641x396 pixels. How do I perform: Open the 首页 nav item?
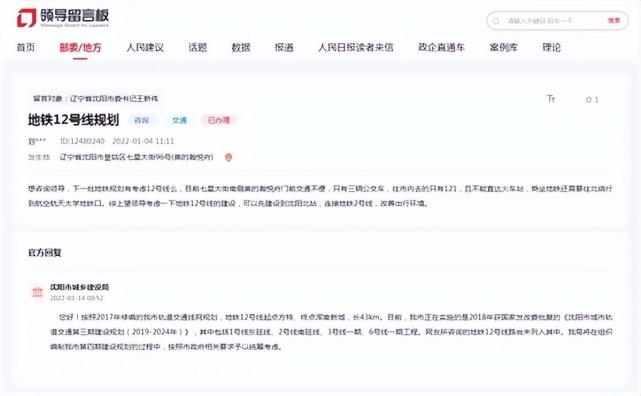25,47
